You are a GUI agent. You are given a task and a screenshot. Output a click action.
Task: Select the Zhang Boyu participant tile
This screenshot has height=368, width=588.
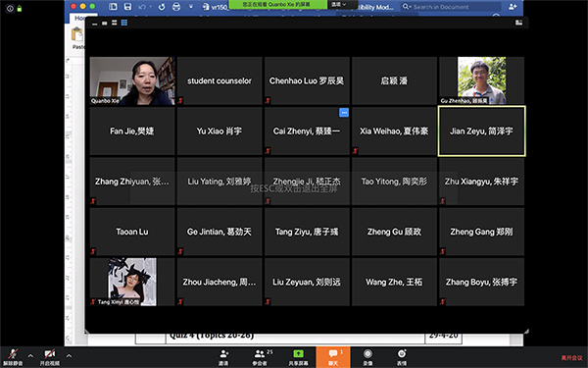click(x=482, y=282)
